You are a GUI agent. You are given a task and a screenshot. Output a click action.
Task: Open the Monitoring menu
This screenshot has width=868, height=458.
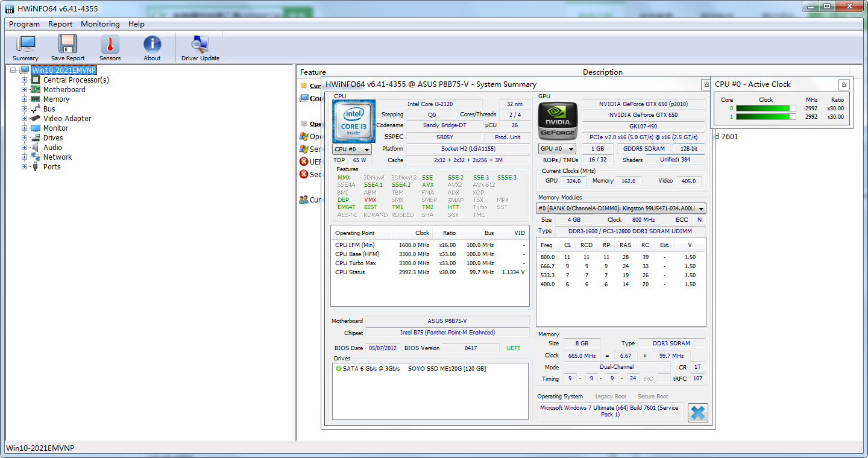click(x=100, y=24)
